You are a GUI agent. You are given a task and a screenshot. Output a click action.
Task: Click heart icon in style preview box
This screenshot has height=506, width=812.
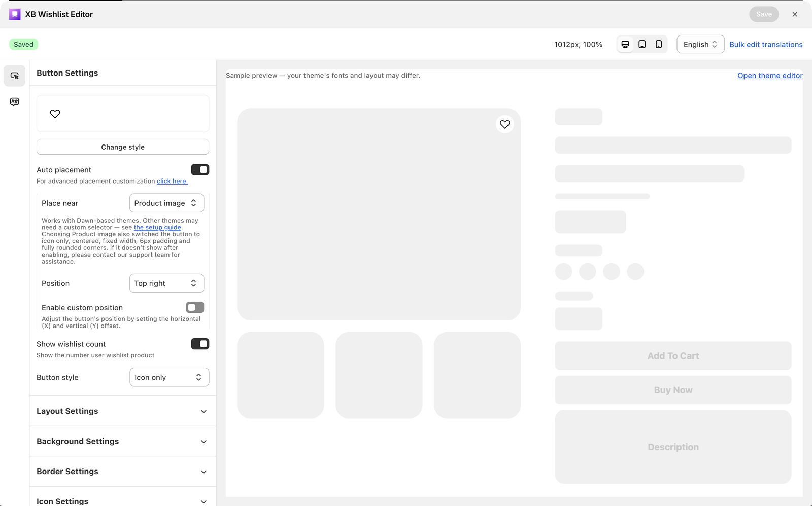[55, 114]
